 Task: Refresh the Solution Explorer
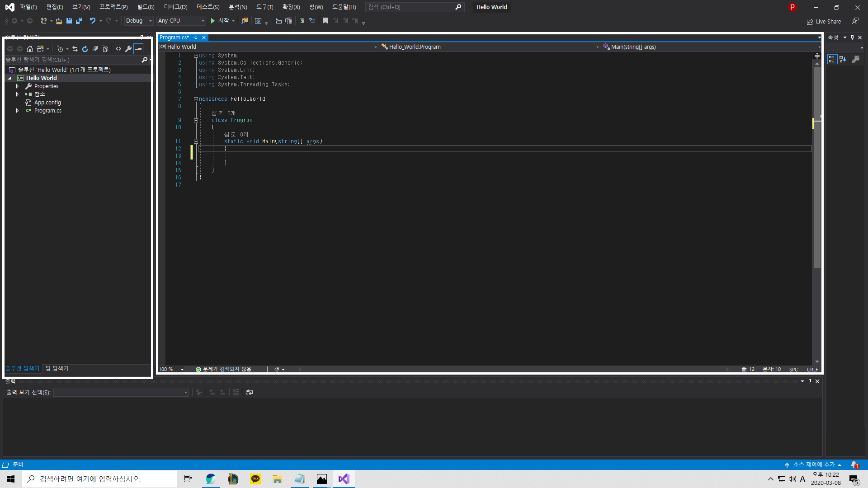[85, 49]
